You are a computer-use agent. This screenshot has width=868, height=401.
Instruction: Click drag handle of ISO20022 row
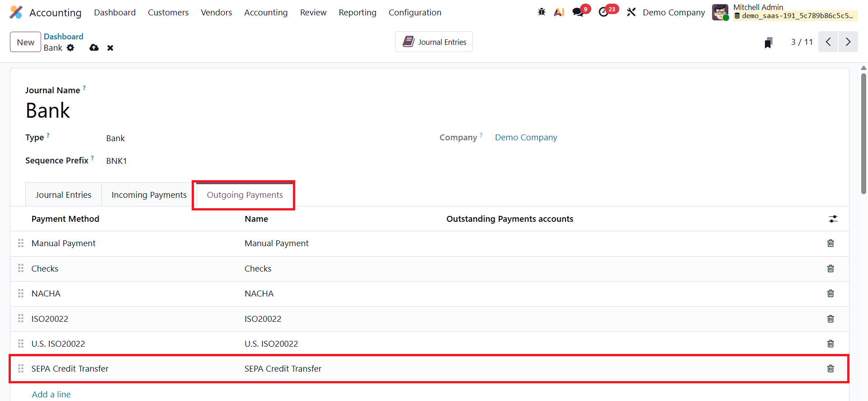point(21,319)
